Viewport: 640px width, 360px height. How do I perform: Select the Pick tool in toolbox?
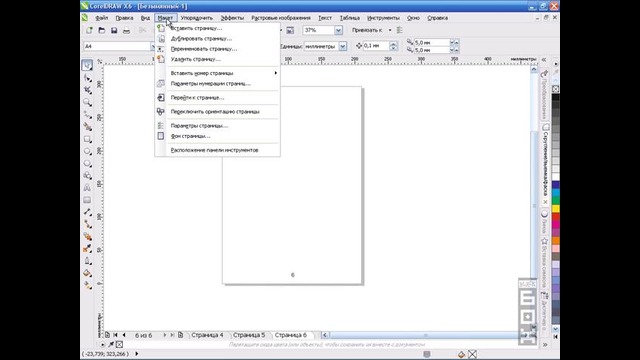point(87,65)
